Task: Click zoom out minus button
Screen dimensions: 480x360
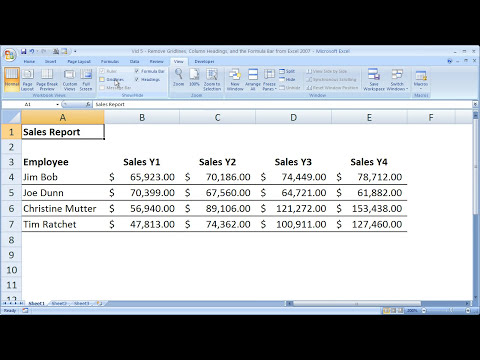Action: click(424, 311)
